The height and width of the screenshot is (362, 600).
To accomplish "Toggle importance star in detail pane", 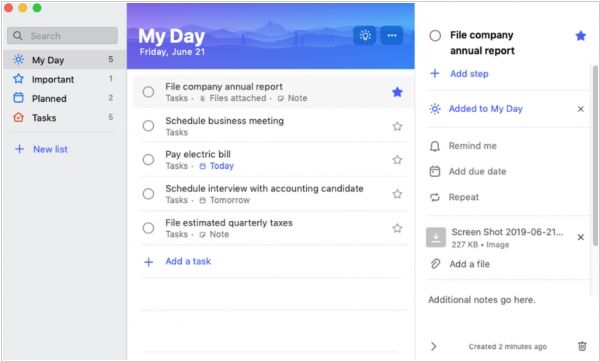I will click(580, 36).
